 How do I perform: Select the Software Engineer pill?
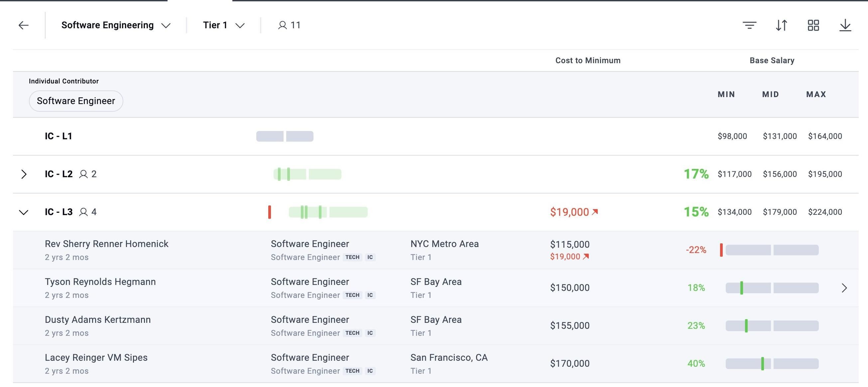point(76,101)
